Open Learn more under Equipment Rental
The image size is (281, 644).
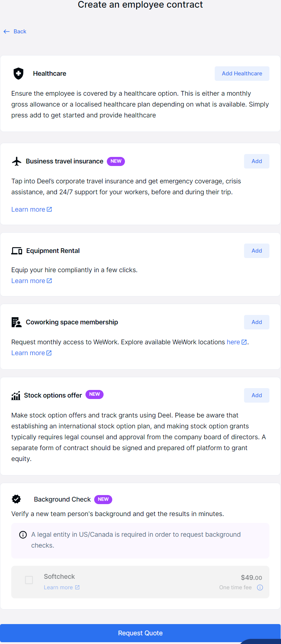click(32, 281)
